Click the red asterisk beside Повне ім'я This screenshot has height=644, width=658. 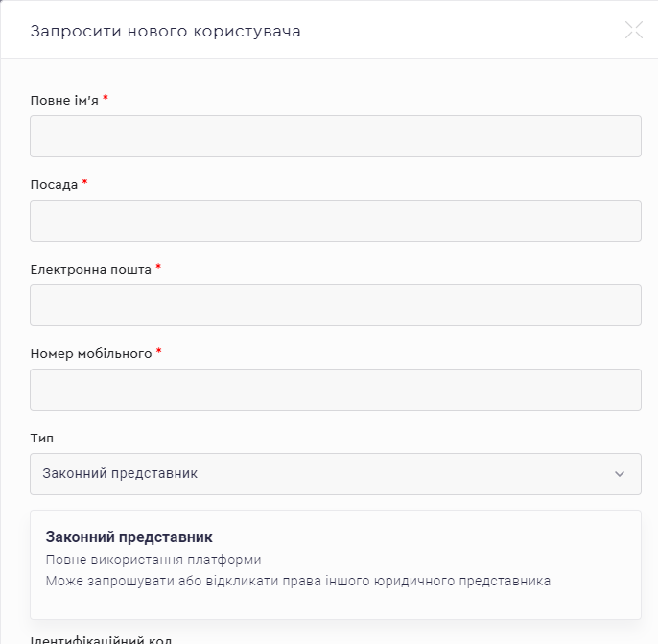pyautogui.click(x=106, y=99)
